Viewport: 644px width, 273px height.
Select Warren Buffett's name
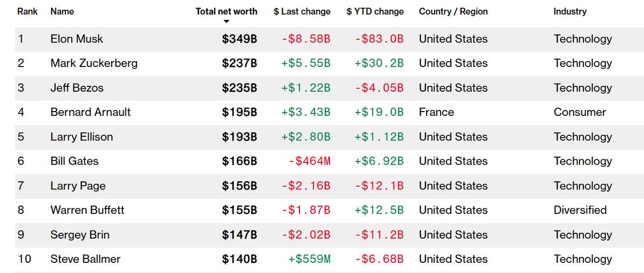[87, 210]
